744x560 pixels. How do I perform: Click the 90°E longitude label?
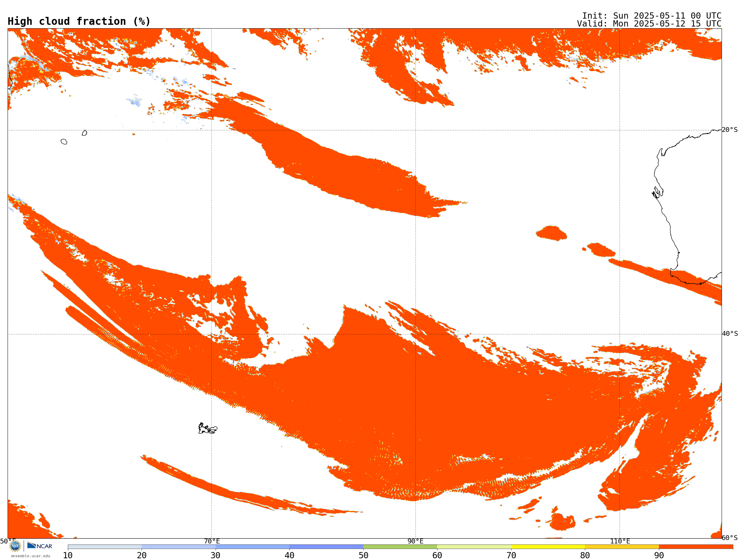click(415, 541)
